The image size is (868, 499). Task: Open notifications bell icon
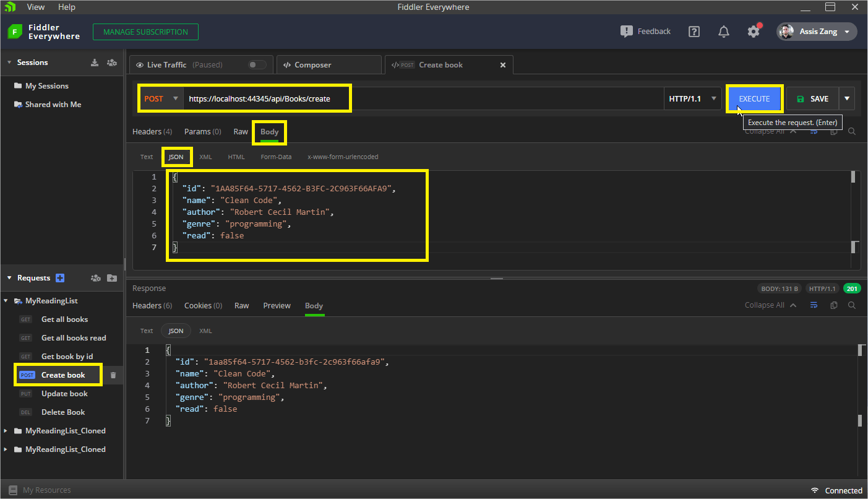point(723,32)
